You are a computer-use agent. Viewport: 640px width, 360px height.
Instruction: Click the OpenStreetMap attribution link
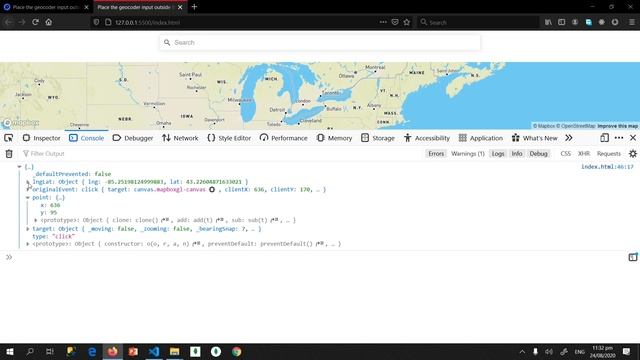click(x=576, y=126)
